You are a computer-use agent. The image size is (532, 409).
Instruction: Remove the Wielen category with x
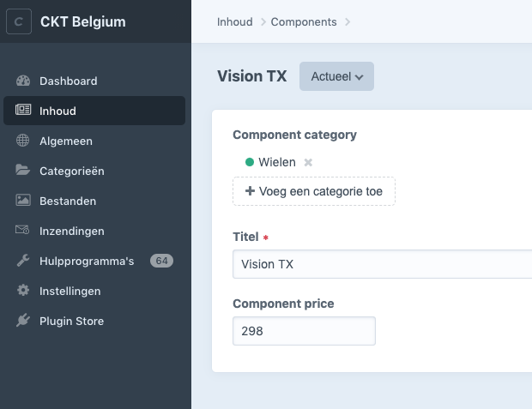(309, 162)
